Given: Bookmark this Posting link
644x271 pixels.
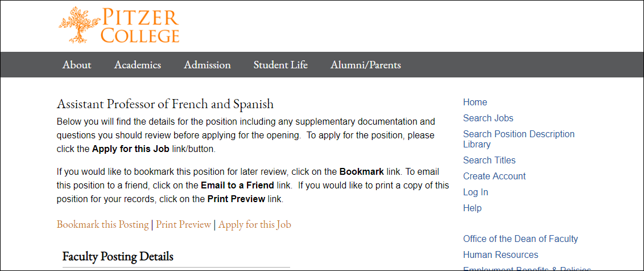Looking at the screenshot, I should point(102,224).
